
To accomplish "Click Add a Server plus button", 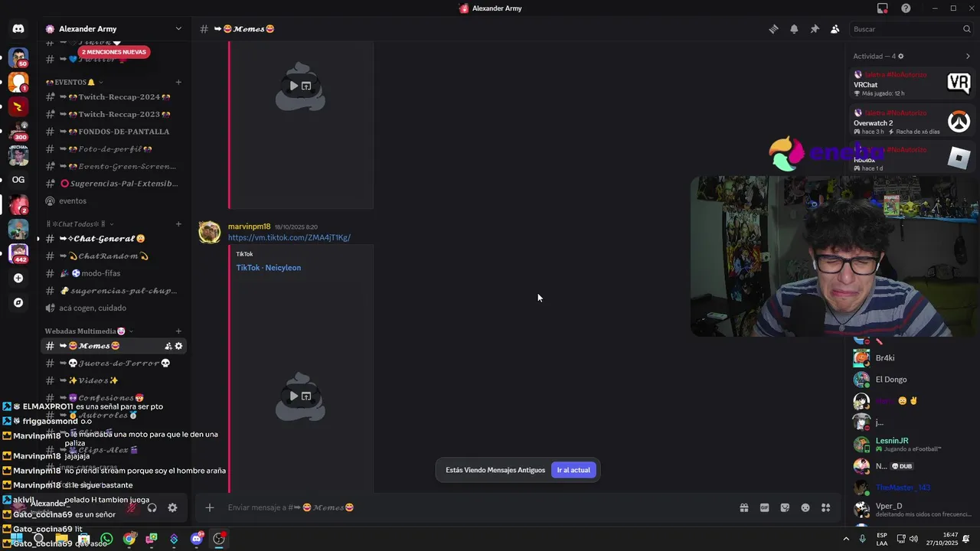I will tap(18, 278).
